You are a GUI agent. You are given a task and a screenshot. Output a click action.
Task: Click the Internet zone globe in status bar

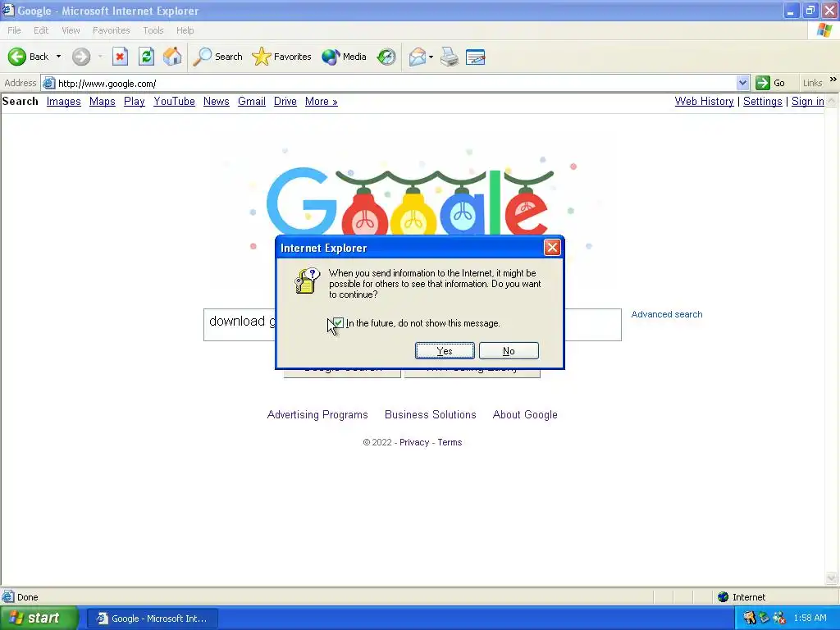(724, 597)
